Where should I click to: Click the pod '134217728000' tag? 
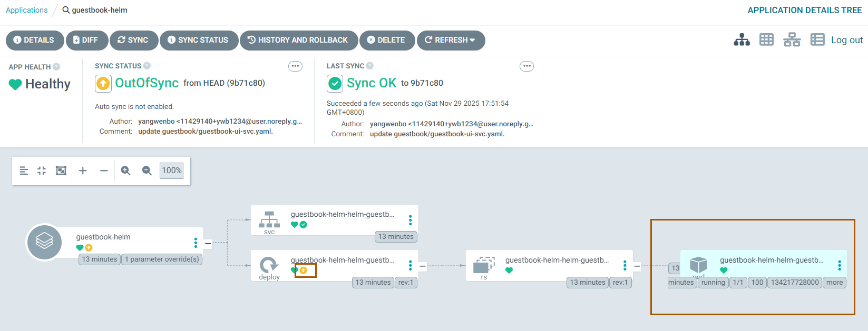click(x=795, y=283)
